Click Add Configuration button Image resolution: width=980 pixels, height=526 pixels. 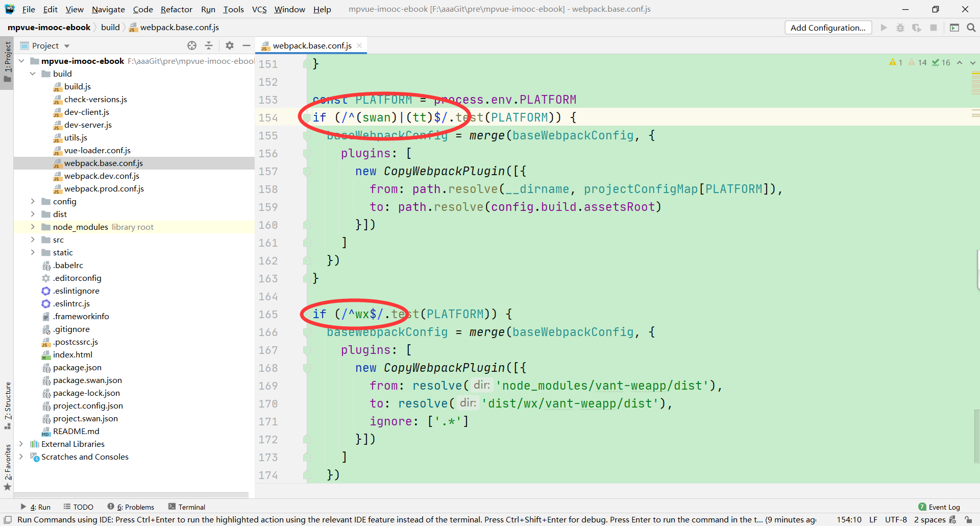[x=828, y=28]
